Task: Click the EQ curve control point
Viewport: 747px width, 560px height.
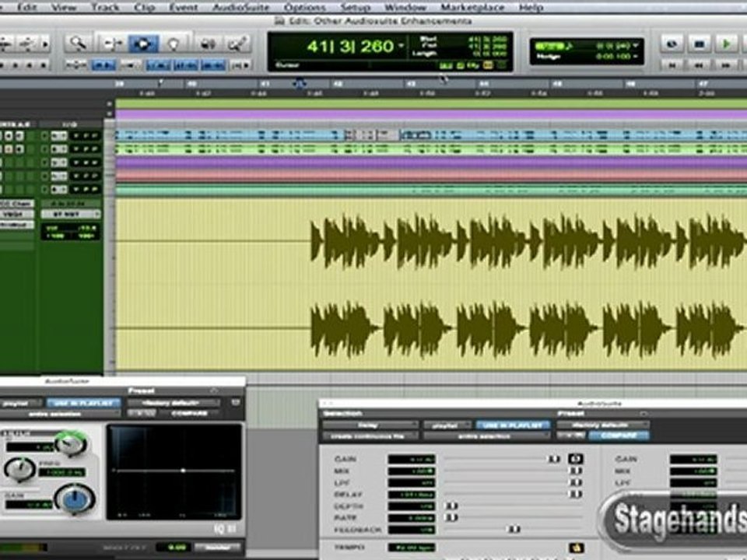Action: (183, 471)
